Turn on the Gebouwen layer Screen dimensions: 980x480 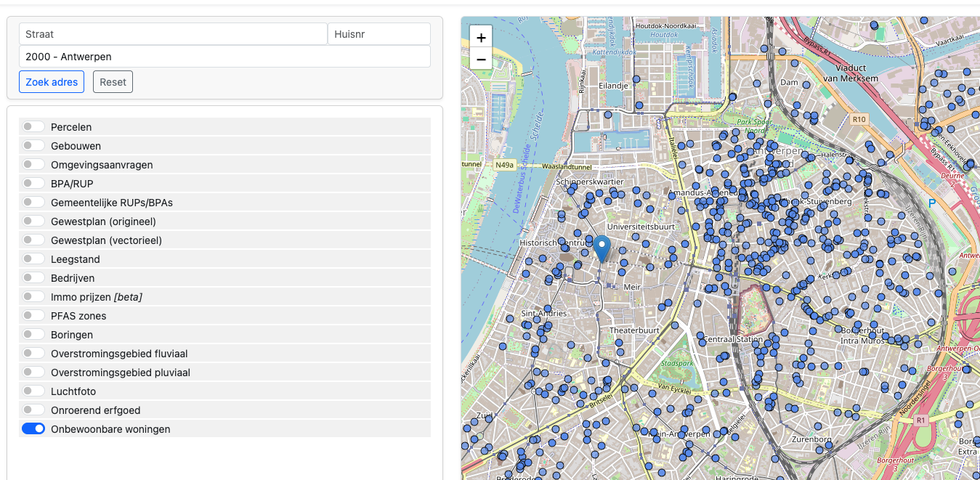(33, 146)
